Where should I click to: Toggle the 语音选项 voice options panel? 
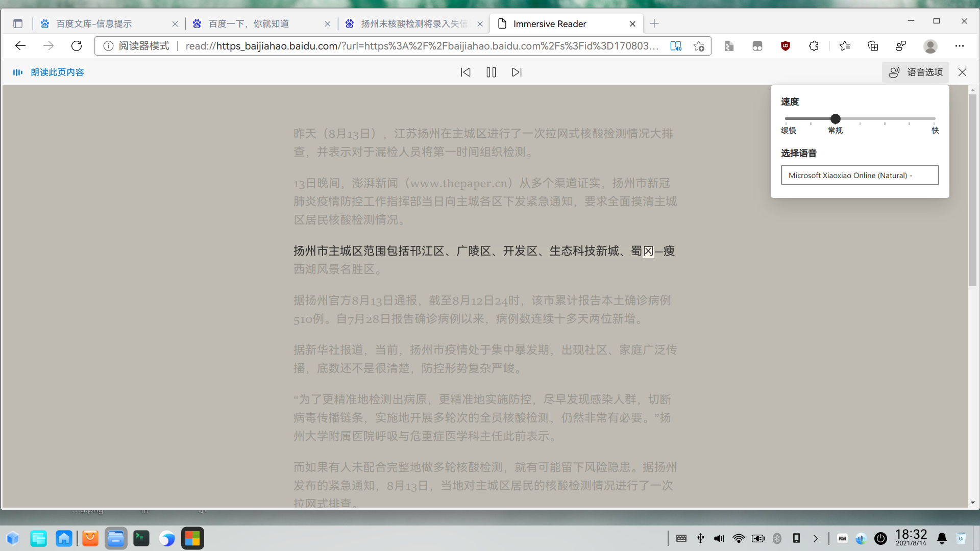tap(916, 72)
